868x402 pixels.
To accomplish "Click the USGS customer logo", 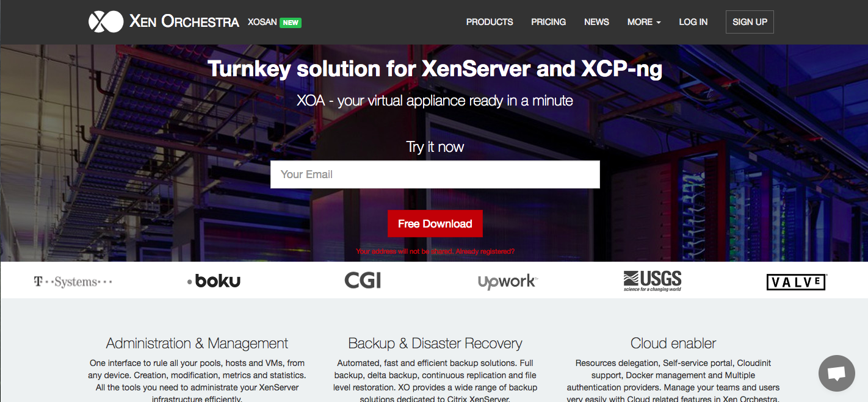I will point(653,281).
